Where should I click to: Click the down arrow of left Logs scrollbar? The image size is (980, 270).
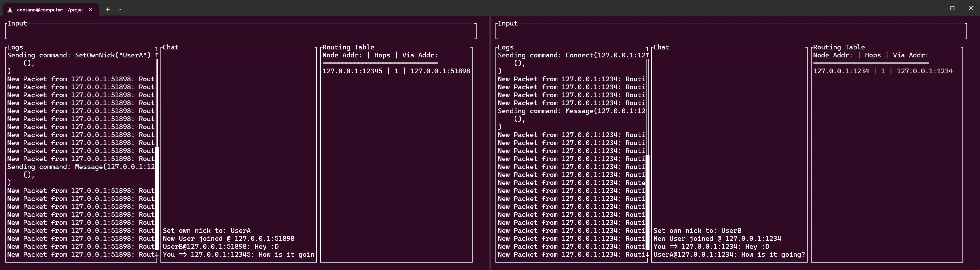point(157,254)
